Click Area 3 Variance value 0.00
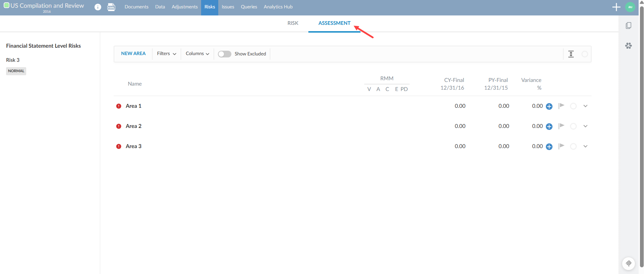The image size is (644, 274). (537, 146)
